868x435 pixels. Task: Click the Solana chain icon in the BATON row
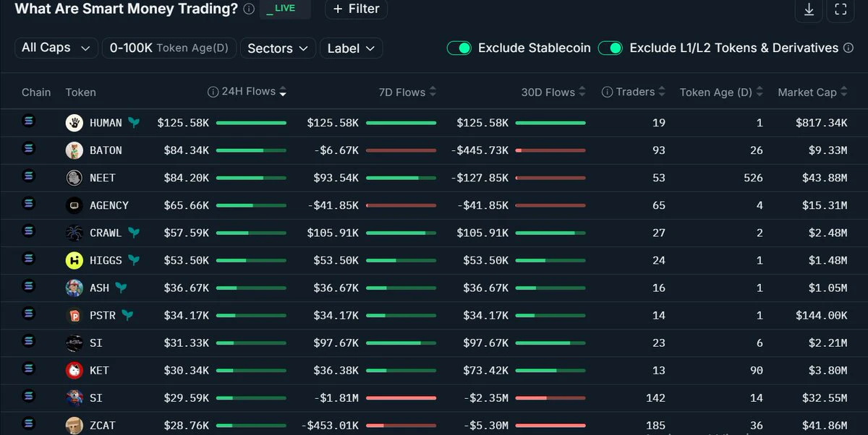coord(29,149)
